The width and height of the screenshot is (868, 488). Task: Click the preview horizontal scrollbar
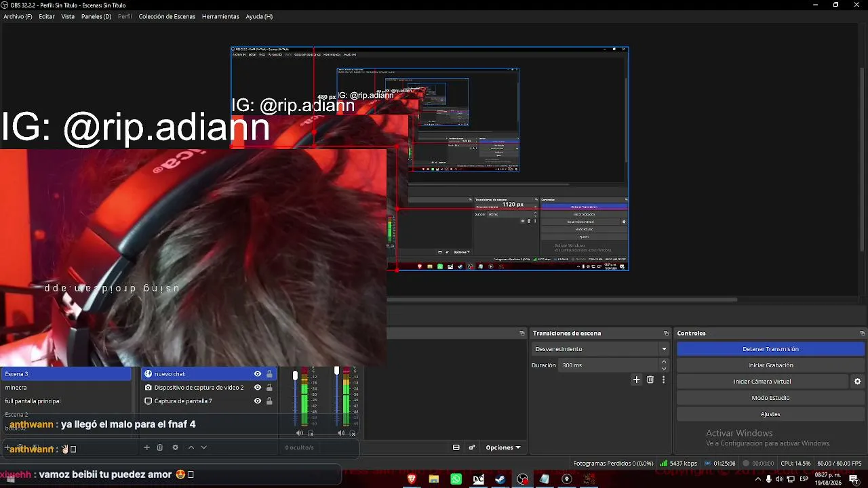tap(561, 299)
